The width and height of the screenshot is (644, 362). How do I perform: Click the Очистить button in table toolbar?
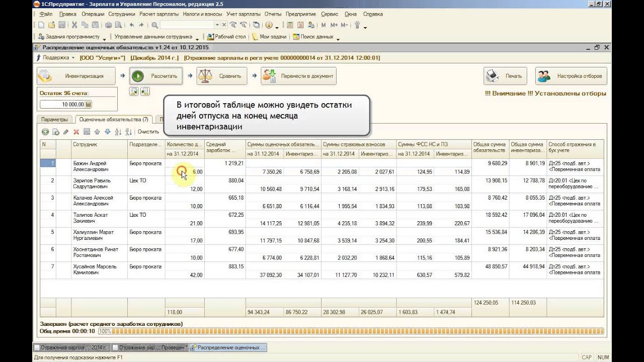[x=148, y=132]
